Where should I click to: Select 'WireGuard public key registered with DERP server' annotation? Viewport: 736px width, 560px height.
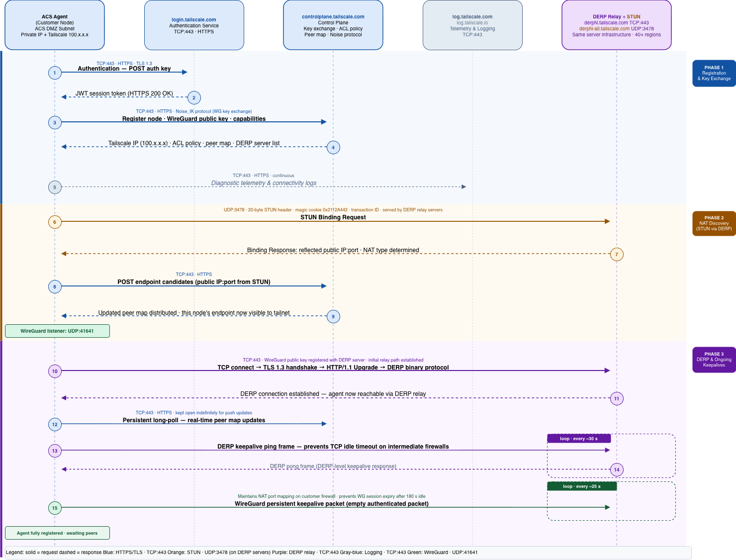tap(333, 360)
